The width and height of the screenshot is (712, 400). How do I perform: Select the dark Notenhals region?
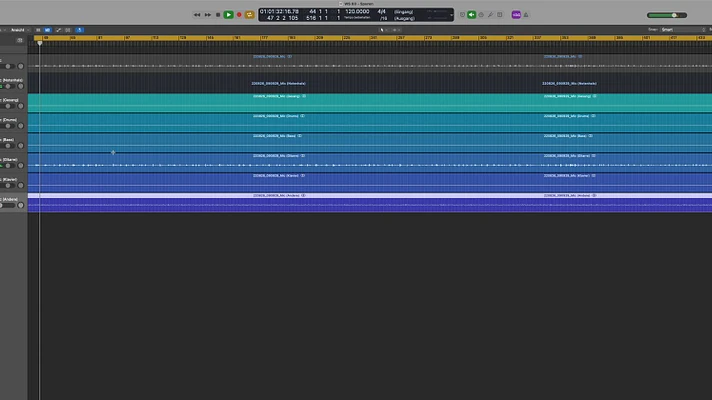(x=370, y=83)
